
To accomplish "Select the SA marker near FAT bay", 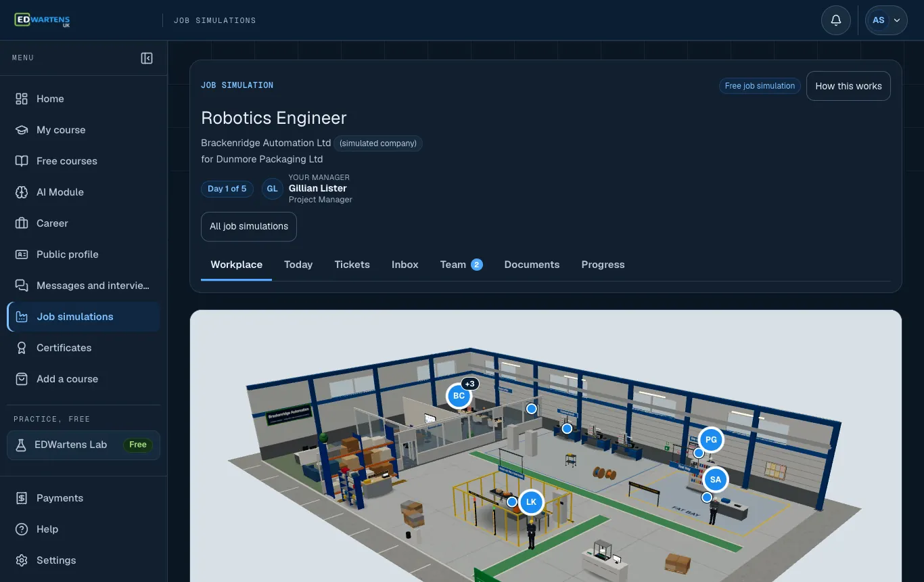I will click(x=716, y=480).
